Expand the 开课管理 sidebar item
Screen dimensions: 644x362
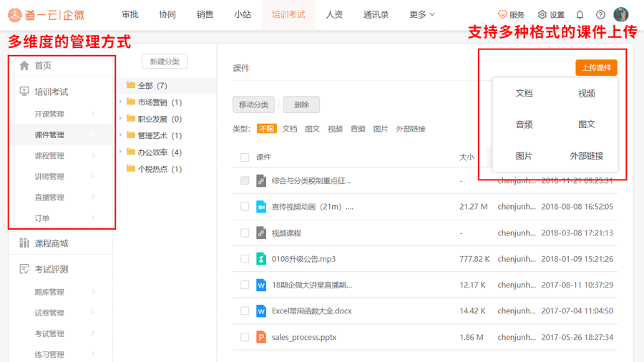click(x=93, y=114)
